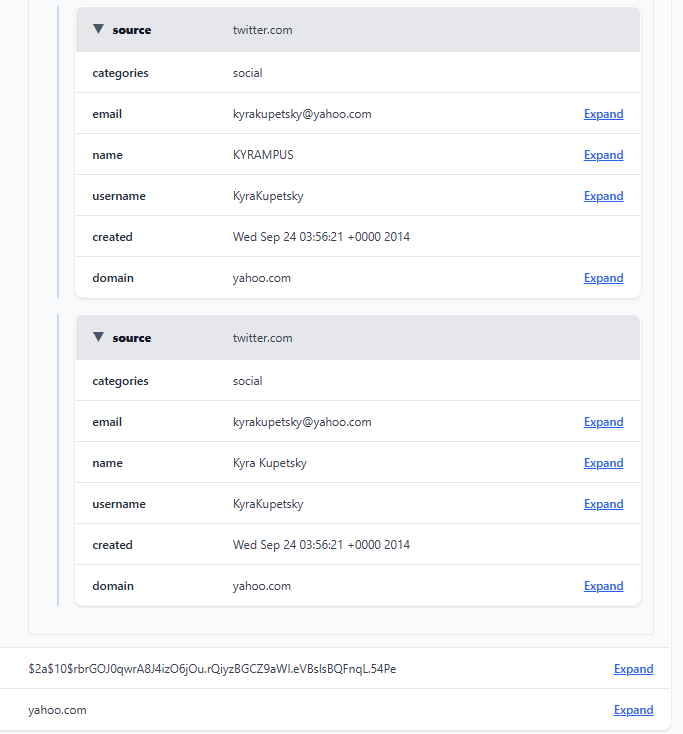Expand the Kyra Kupetsky name row
This screenshot has height=734, width=683.
click(x=603, y=463)
